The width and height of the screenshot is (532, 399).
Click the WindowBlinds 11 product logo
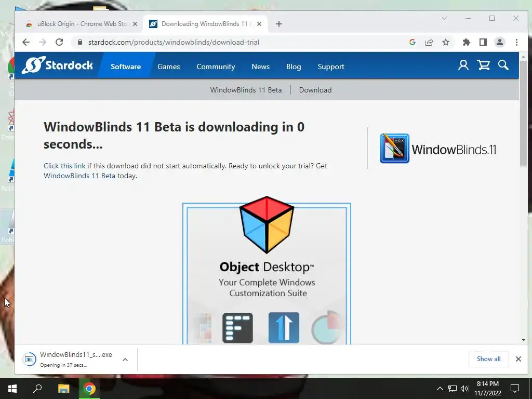pyautogui.click(x=437, y=149)
